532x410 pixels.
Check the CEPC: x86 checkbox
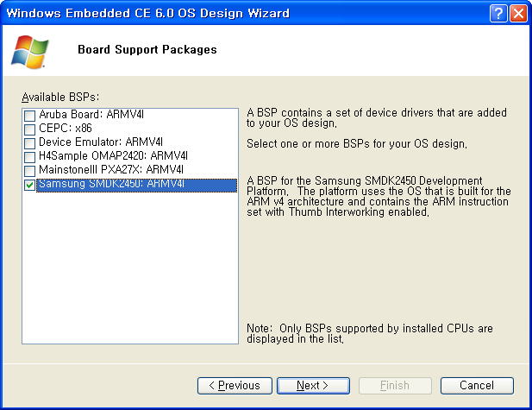(x=29, y=129)
